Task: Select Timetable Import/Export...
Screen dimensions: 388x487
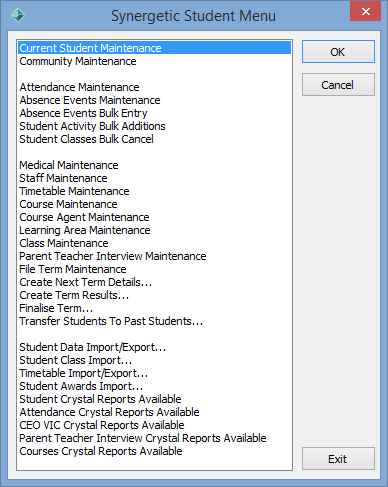Action: click(x=83, y=373)
